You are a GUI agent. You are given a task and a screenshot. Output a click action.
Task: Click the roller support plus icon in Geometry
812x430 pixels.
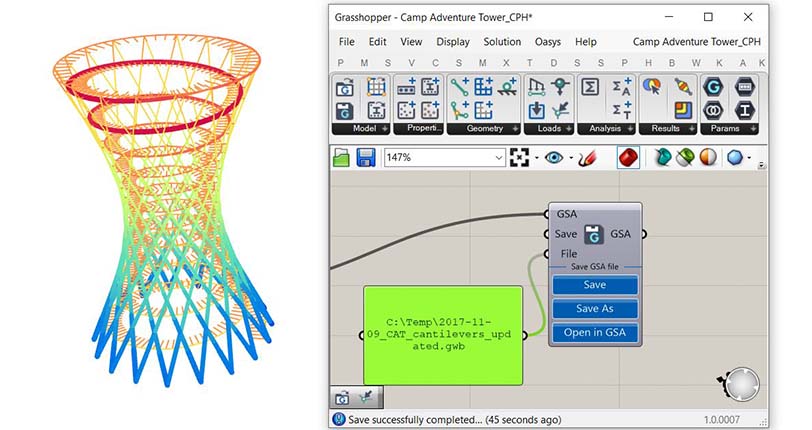507,88
